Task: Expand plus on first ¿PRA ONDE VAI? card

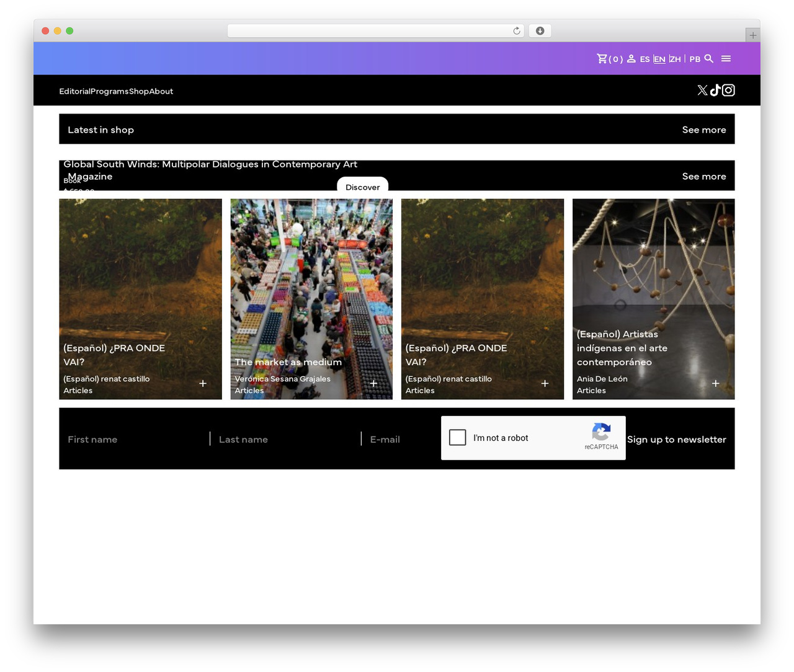Action: tap(203, 384)
